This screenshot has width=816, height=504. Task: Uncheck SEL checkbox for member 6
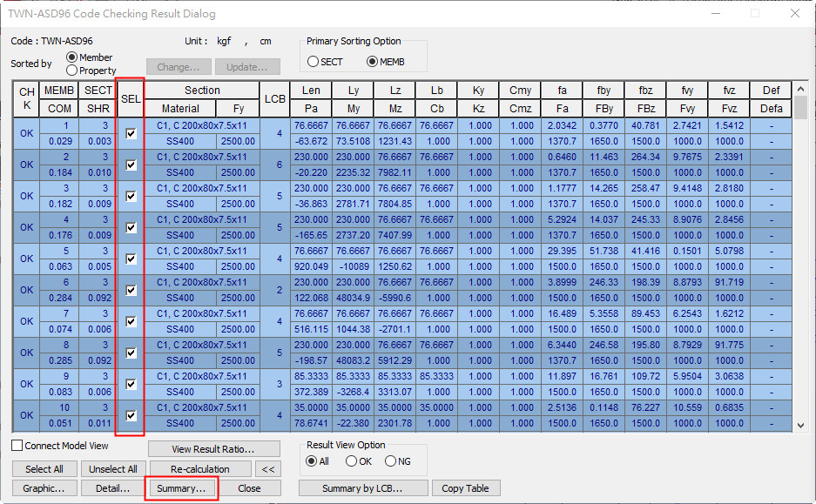click(132, 290)
